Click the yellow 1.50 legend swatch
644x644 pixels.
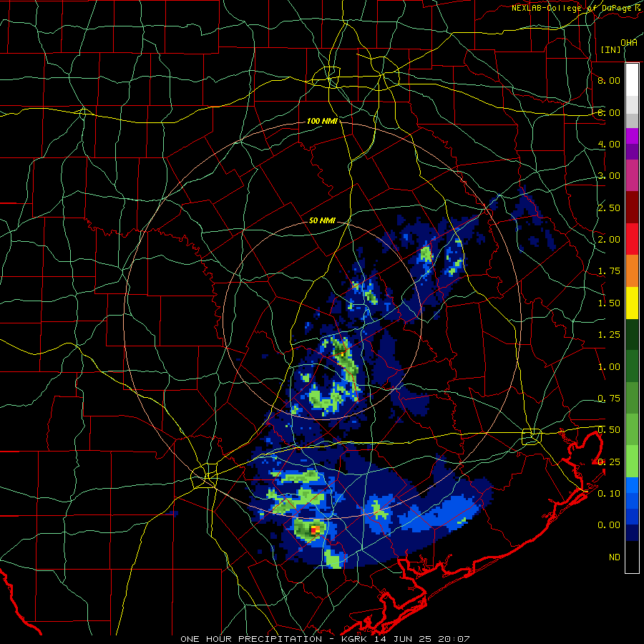pyautogui.click(x=632, y=303)
